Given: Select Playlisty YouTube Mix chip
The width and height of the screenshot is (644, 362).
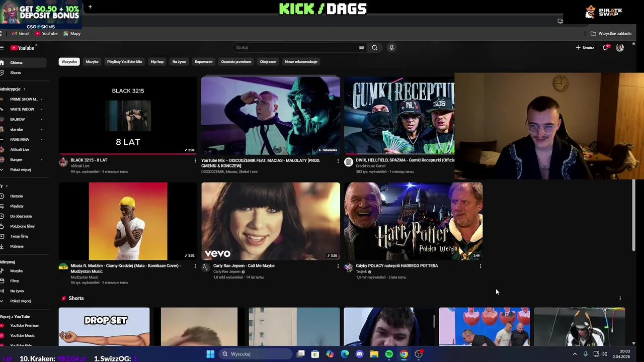Looking at the screenshot, I should (x=124, y=62).
